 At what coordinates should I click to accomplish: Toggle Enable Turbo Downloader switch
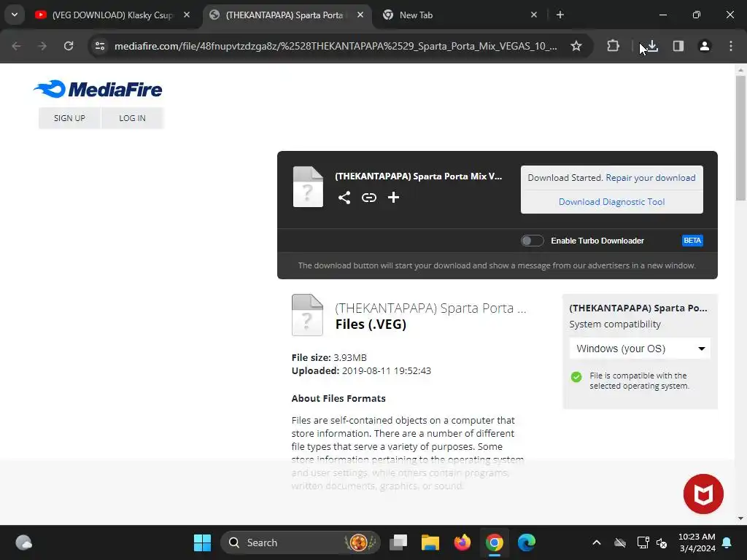click(532, 241)
